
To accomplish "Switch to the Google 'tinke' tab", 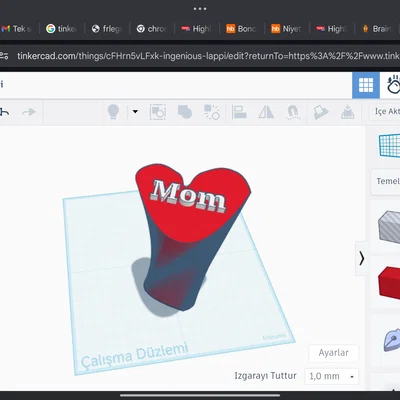I will (62, 29).
